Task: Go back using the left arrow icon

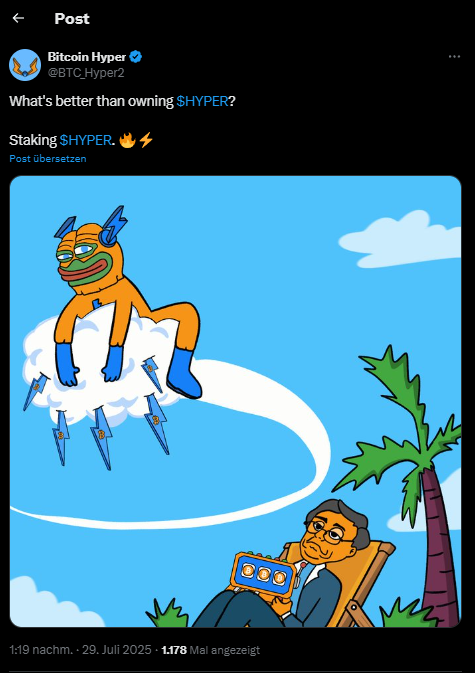Action: coord(18,18)
